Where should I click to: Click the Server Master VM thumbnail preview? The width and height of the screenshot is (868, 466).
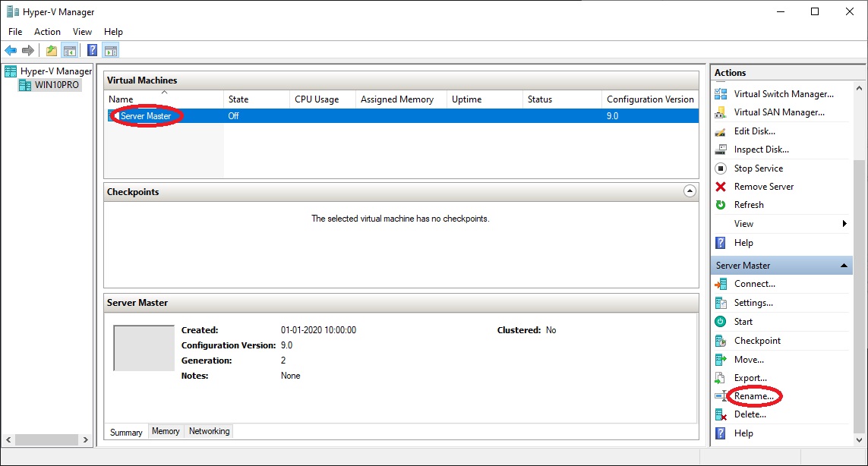(x=144, y=348)
